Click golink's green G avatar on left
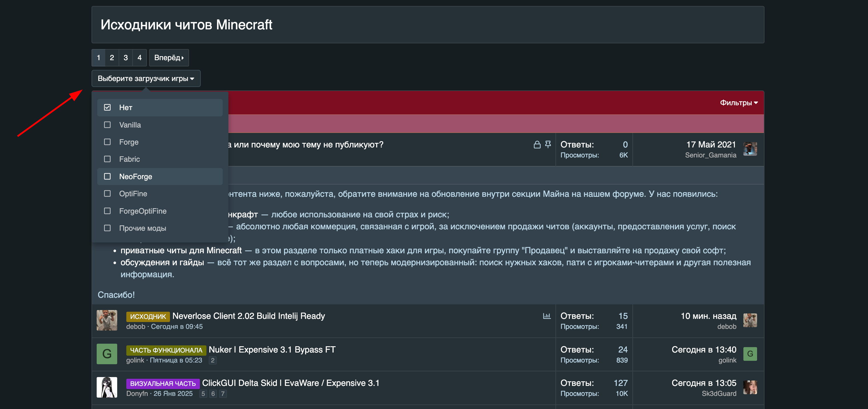 (x=107, y=354)
